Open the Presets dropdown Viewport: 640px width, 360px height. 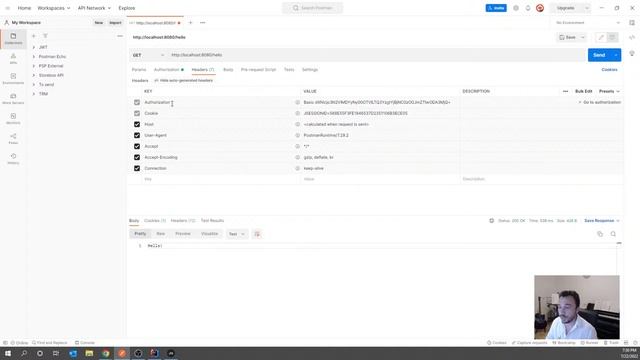pos(609,91)
